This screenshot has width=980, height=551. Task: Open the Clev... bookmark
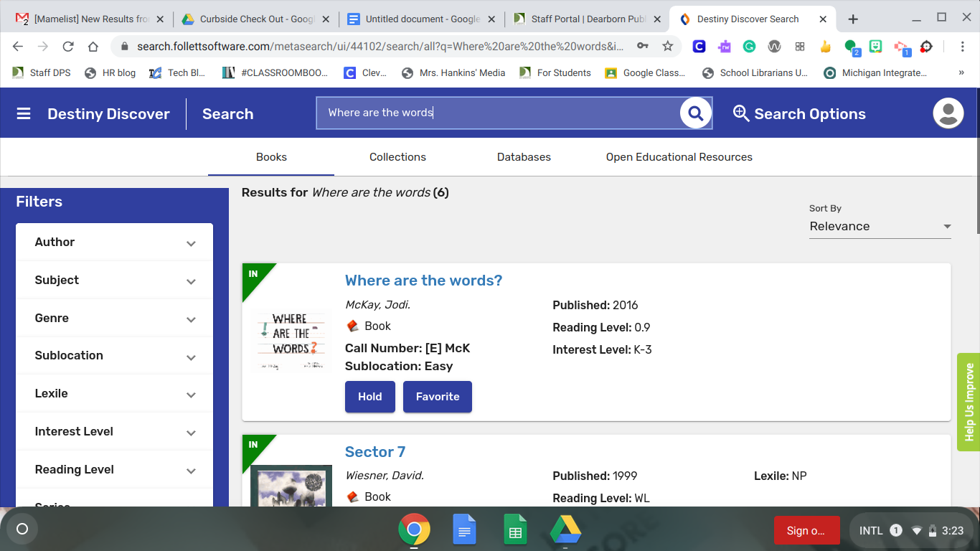366,72
